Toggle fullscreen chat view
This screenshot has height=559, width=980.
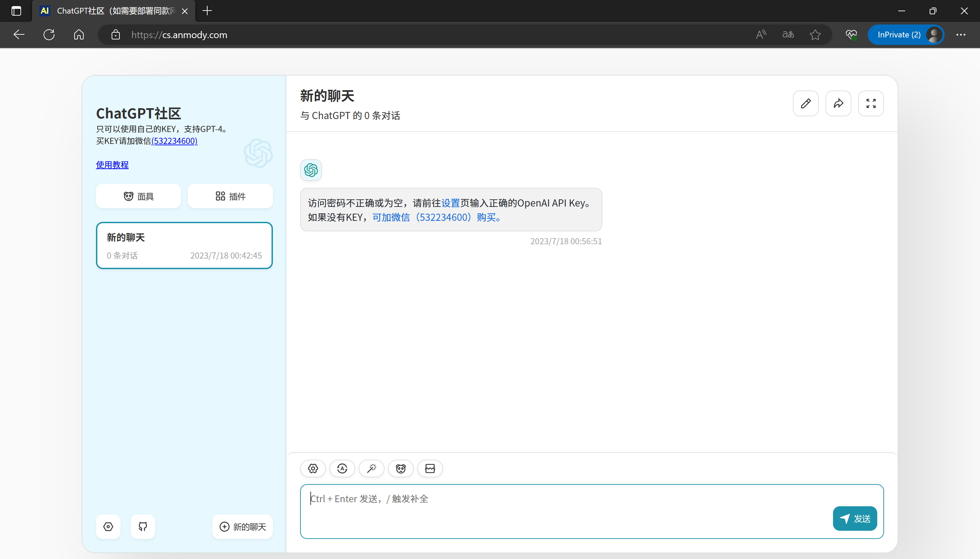click(x=870, y=103)
